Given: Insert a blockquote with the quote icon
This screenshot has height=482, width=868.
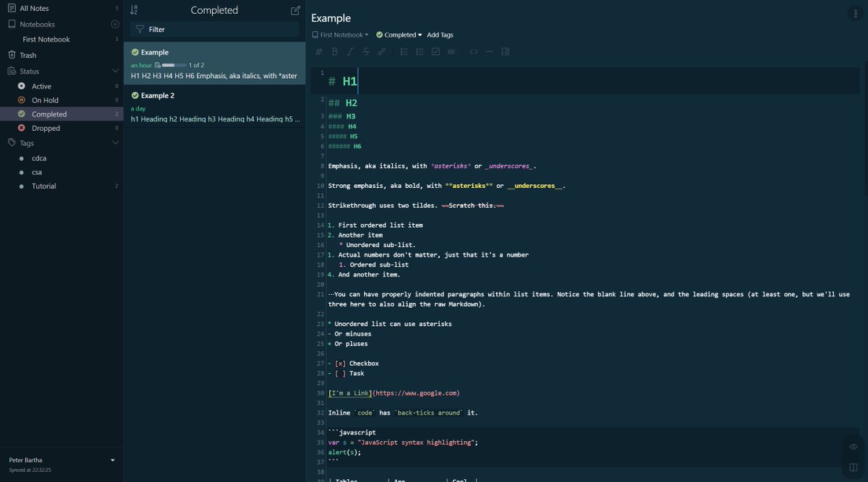Looking at the screenshot, I should pos(451,52).
